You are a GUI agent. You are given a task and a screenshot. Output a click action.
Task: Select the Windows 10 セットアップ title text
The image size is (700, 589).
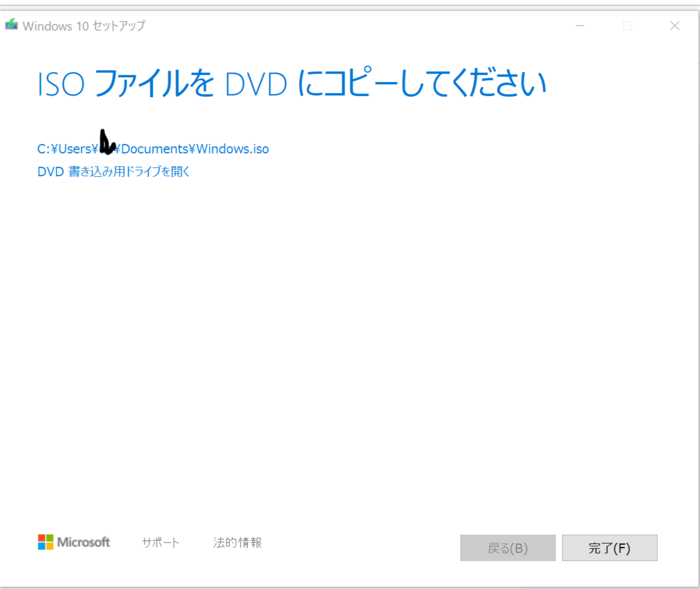pos(84,26)
